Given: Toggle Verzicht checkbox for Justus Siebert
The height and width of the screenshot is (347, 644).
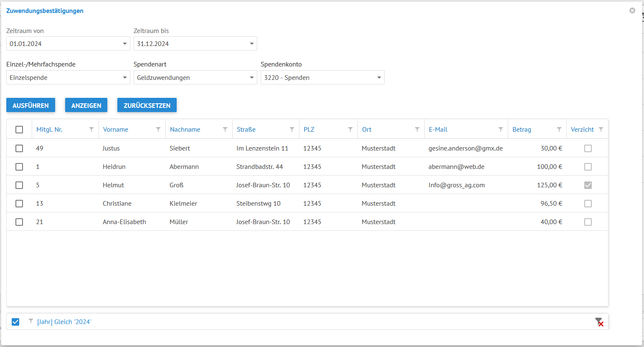Looking at the screenshot, I should pyautogui.click(x=588, y=148).
